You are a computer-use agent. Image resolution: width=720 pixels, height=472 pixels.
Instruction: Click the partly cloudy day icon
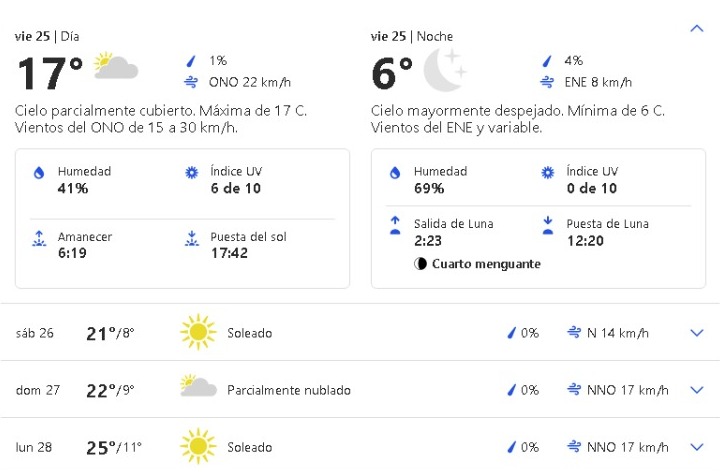point(115,68)
